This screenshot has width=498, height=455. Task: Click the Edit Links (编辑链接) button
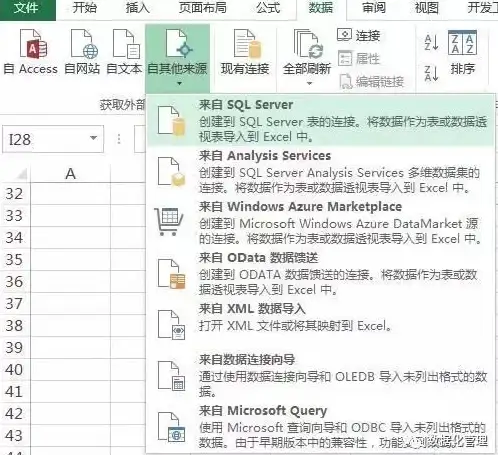tap(372, 81)
